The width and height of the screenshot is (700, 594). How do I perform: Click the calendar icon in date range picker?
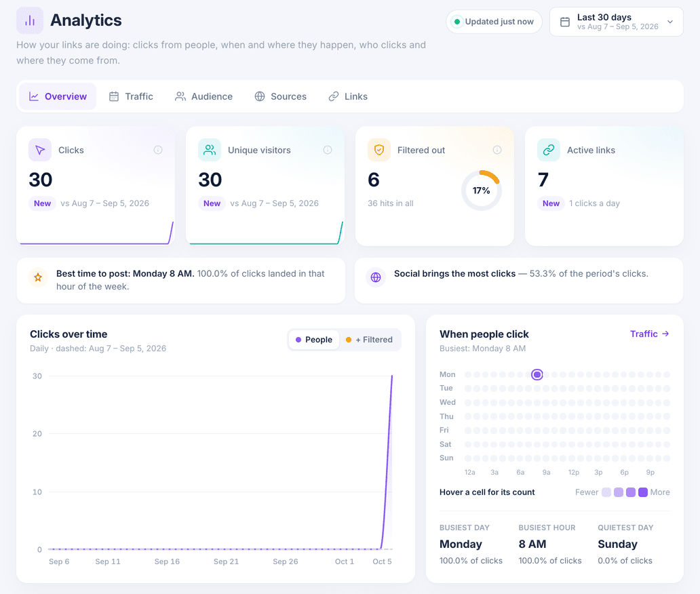pyautogui.click(x=565, y=22)
